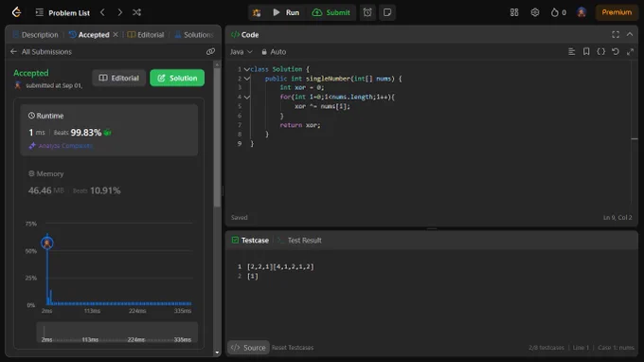644x362 pixels.
Task: Copy submission link icon
Action: pyautogui.click(x=210, y=52)
